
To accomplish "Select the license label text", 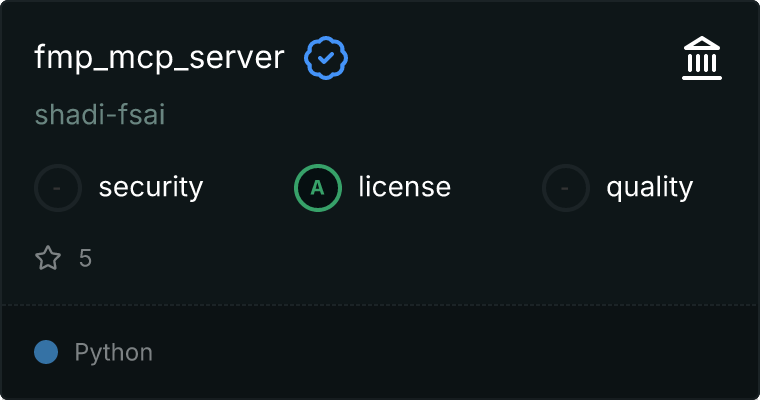I will pyautogui.click(x=404, y=187).
